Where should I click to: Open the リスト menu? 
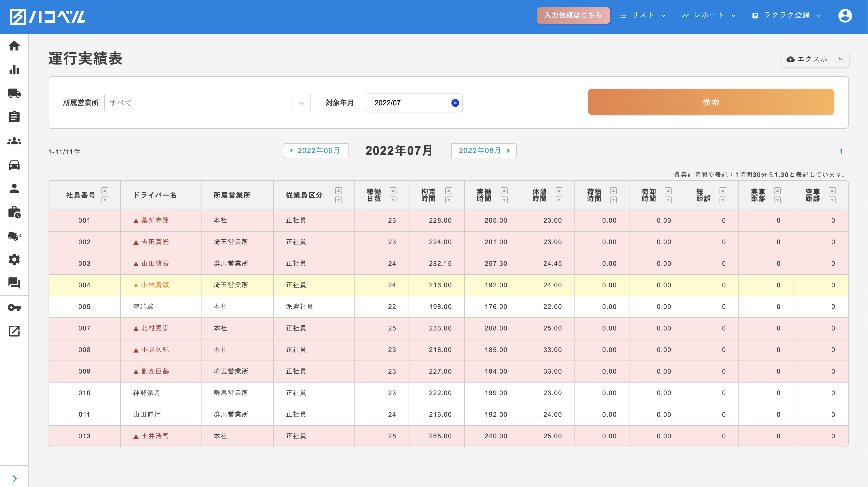[643, 16]
